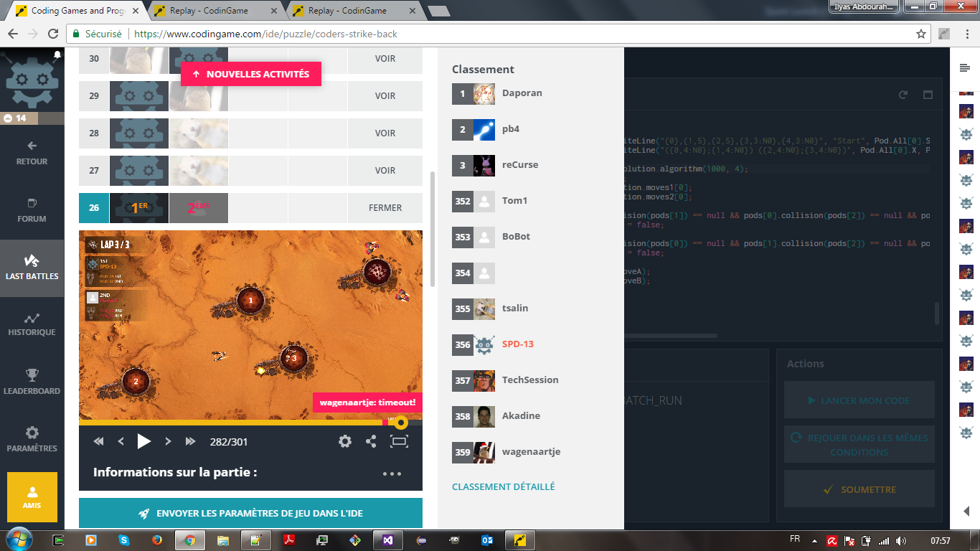Image resolution: width=980 pixels, height=551 pixels.
Task: Reload the page in Chrome
Action: click(52, 34)
